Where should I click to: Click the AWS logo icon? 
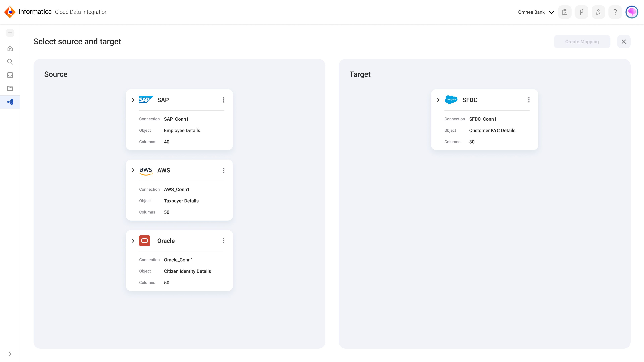click(146, 171)
